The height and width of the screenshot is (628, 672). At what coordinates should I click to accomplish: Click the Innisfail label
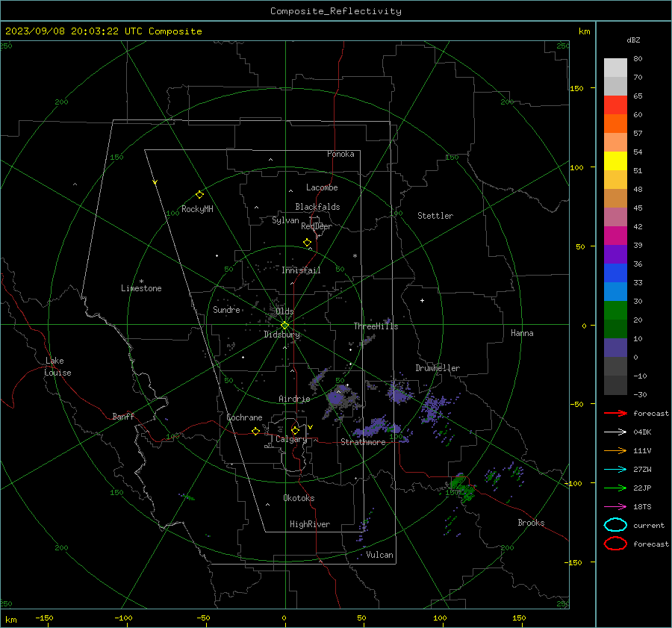(301, 270)
